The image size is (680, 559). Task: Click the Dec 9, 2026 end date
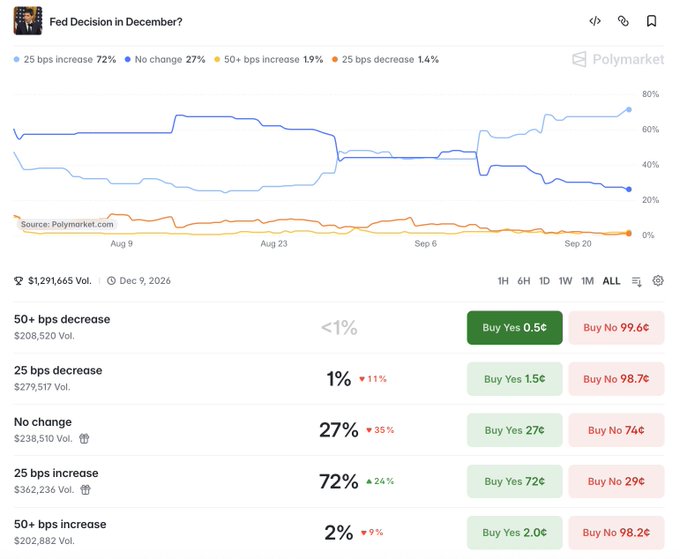click(145, 281)
